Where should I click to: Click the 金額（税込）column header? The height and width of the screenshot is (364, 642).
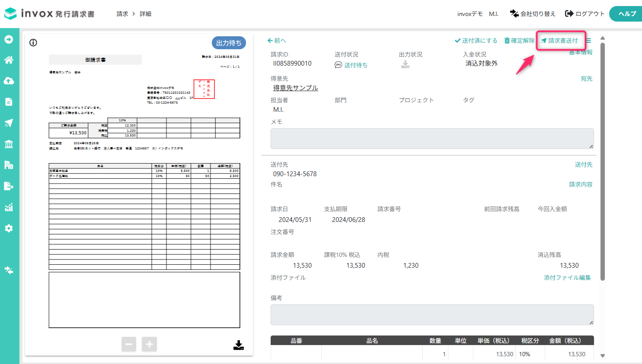[565, 341]
